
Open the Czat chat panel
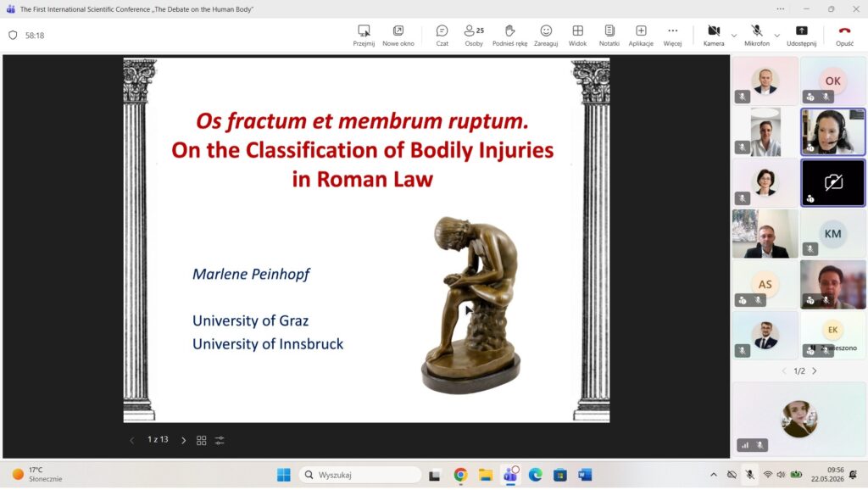point(442,36)
